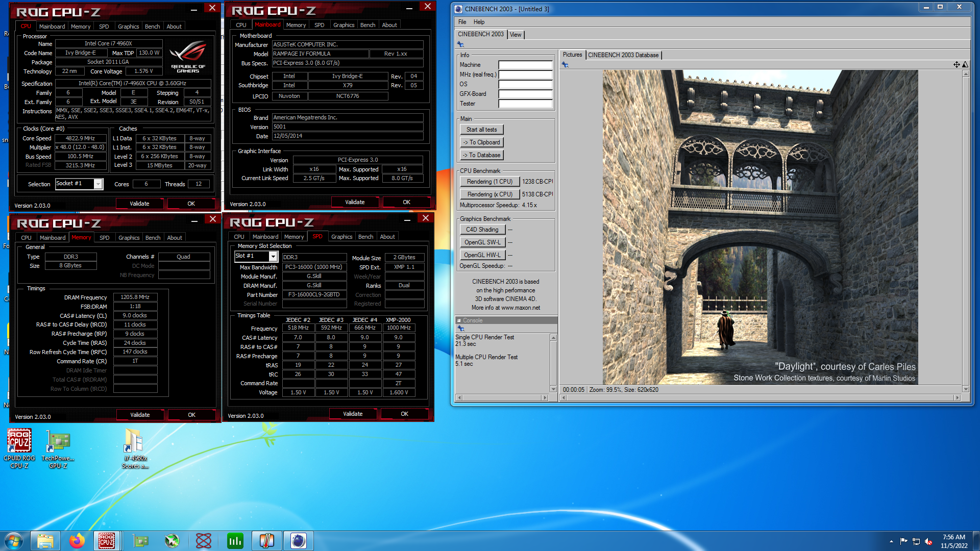Run the C4D Shading graphics benchmark
The image size is (980, 551).
coord(482,230)
